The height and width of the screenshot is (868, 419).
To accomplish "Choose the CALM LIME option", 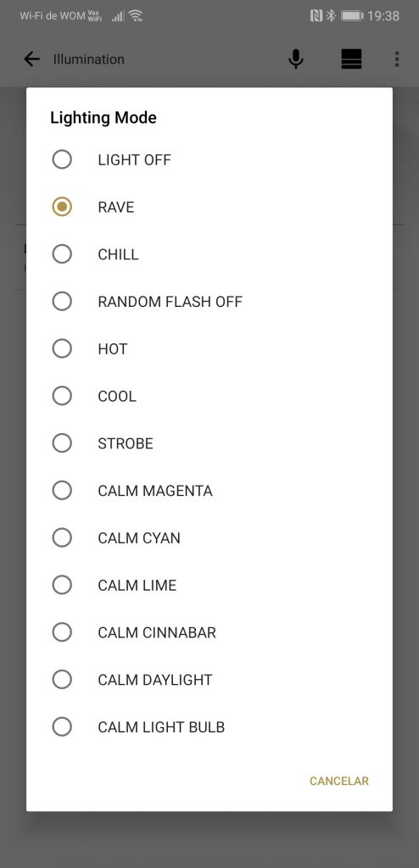I will (x=209, y=585).
